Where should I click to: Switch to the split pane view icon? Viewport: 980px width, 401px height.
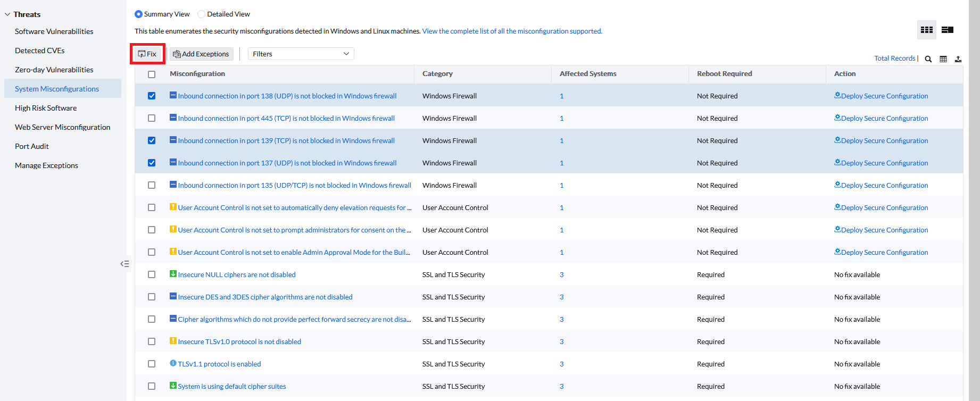click(x=947, y=30)
